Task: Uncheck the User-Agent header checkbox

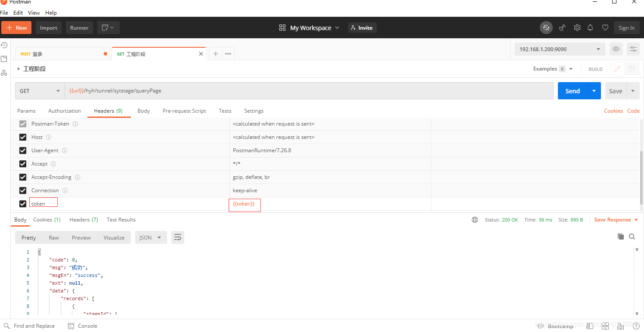Action: point(23,151)
